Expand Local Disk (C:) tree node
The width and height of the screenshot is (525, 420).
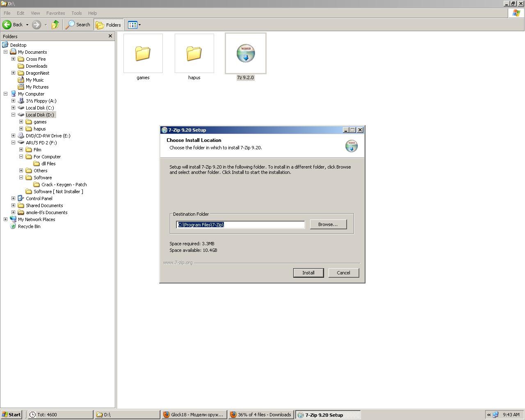(x=13, y=108)
